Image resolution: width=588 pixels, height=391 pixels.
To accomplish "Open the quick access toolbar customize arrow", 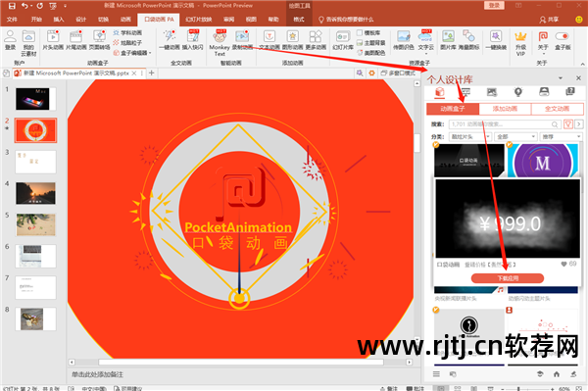I will [x=66, y=6].
